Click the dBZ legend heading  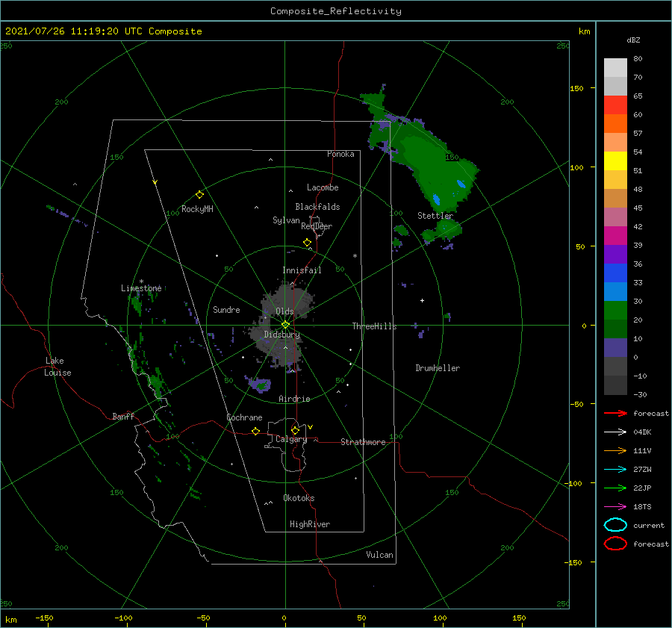coord(633,40)
